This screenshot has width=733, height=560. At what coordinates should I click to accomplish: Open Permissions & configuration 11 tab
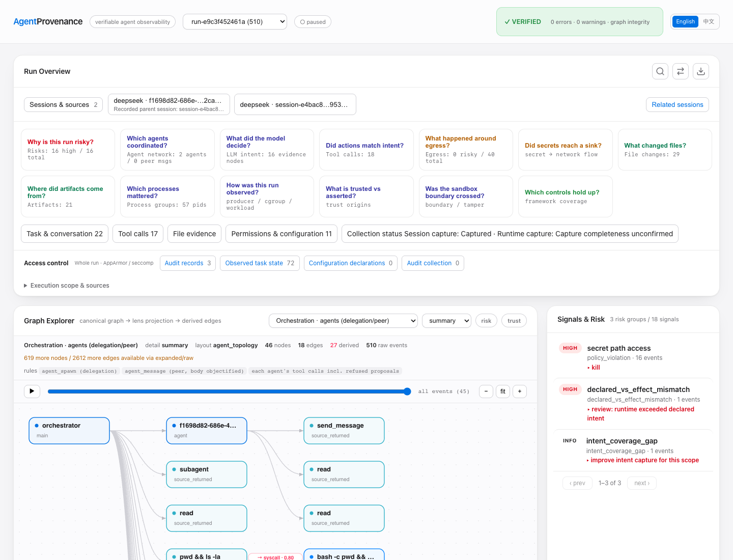tap(281, 234)
